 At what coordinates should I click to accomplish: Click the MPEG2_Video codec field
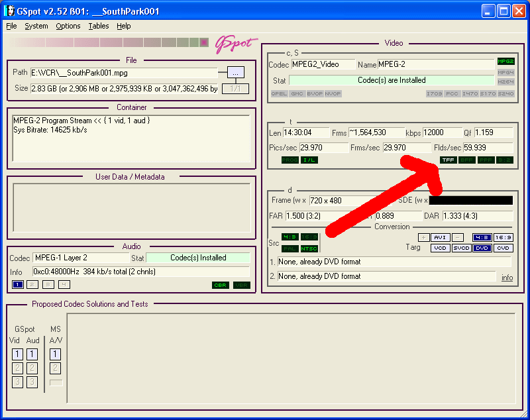(323, 64)
